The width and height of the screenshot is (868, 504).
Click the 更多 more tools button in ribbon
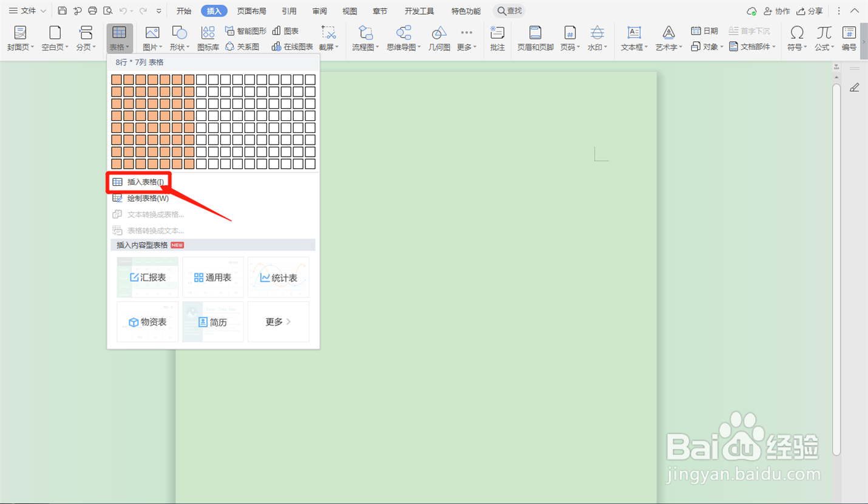pos(467,38)
